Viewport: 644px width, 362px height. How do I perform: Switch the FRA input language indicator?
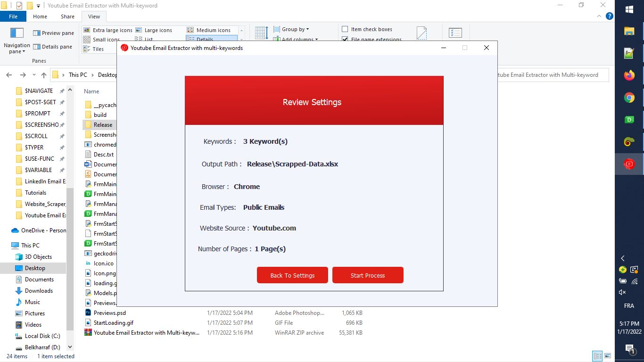(x=629, y=306)
